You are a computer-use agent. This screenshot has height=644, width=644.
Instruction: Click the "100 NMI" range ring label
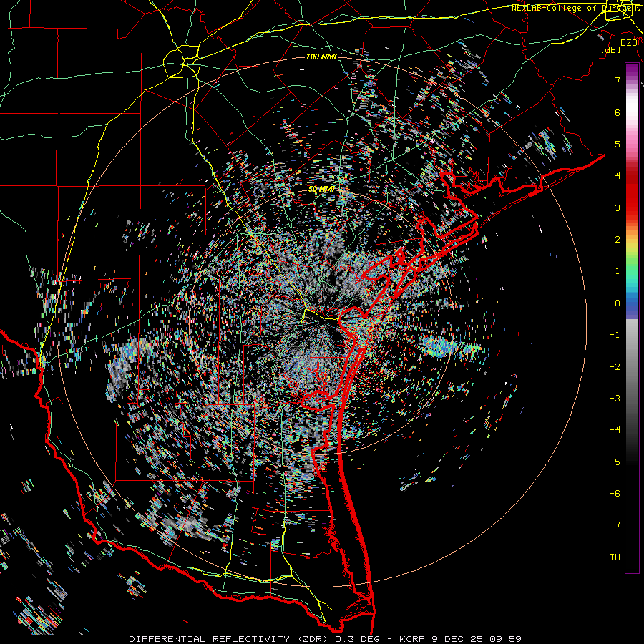pyautogui.click(x=321, y=57)
